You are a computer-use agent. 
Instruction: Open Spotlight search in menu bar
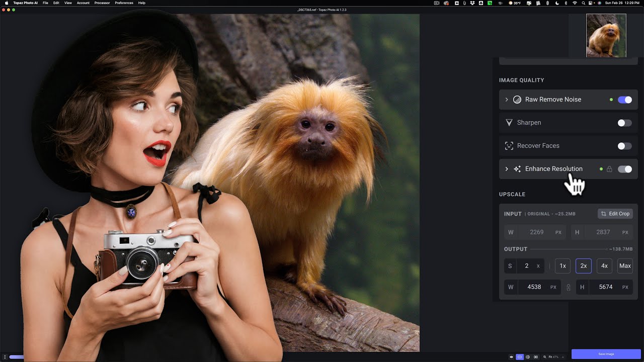click(x=583, y=3)
